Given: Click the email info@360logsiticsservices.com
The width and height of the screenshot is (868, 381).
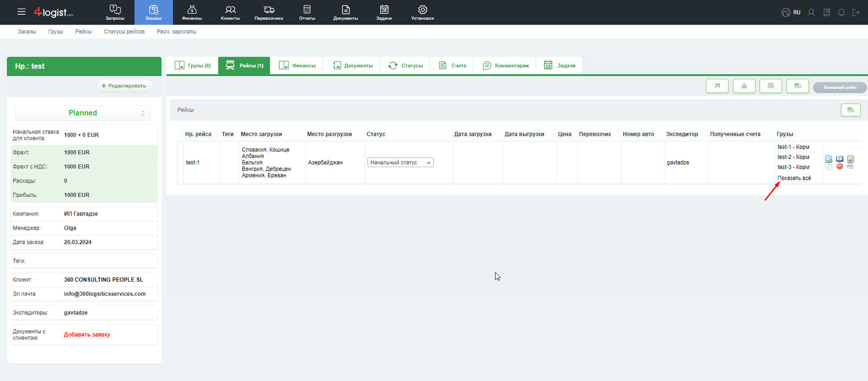Looking at the screenshot, I should (x=105, y=294).
